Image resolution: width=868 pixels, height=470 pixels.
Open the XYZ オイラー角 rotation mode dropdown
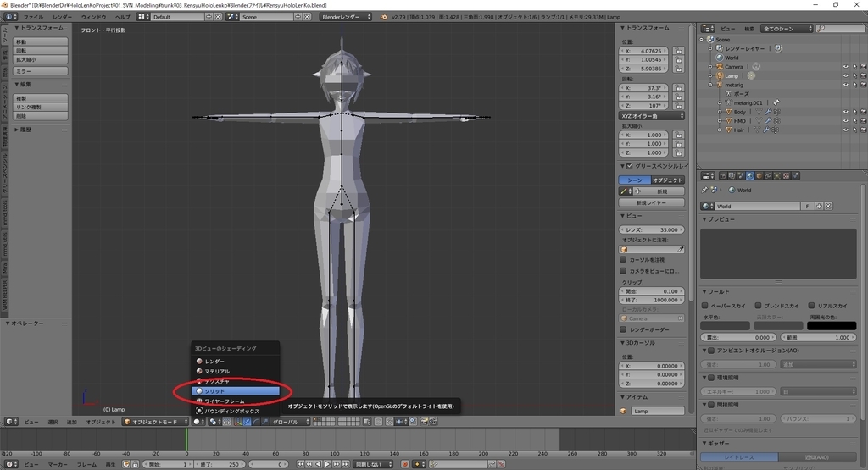tap(651, 115)
